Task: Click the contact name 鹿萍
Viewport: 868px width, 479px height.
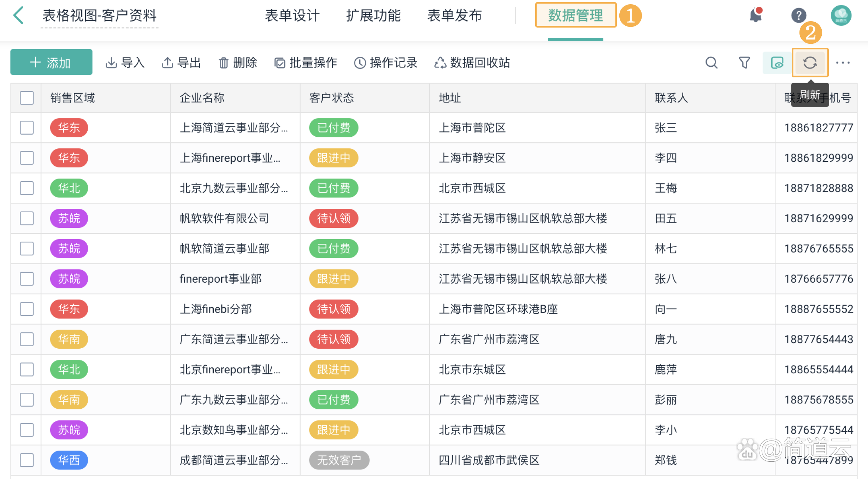Action: [666, 369]
